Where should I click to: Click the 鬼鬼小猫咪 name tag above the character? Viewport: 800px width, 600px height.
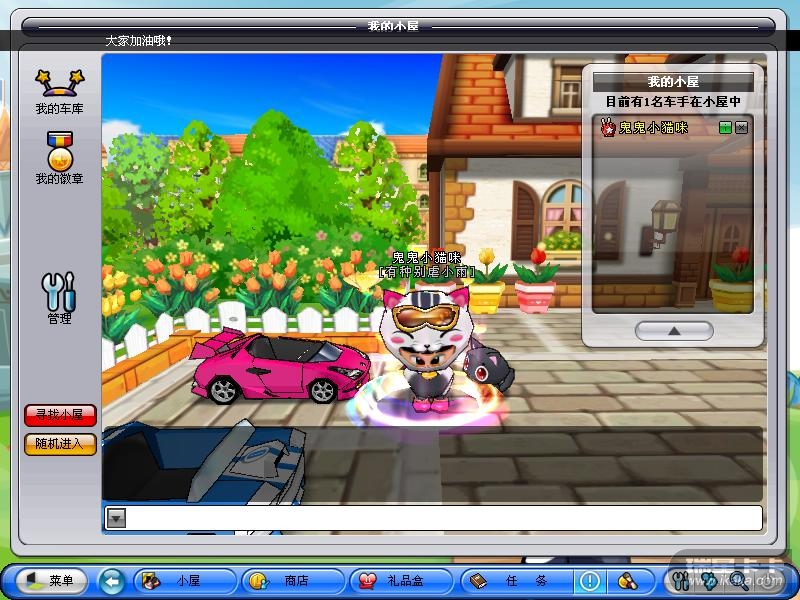pyautogui.click(x=427, y=258)
